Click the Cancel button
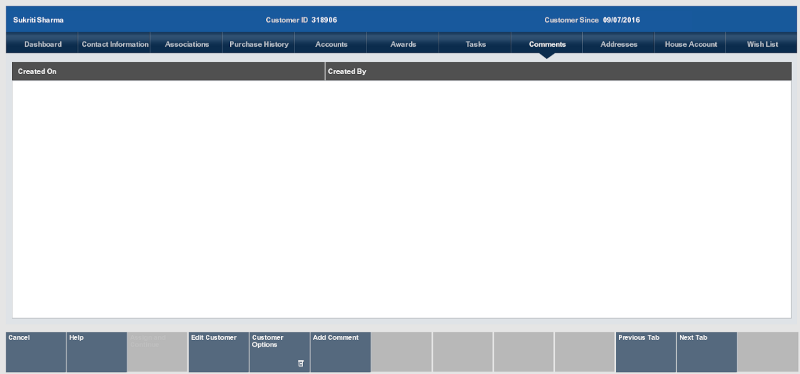The width and height of the screenshot is (800, 374). (x=36, y=352)
